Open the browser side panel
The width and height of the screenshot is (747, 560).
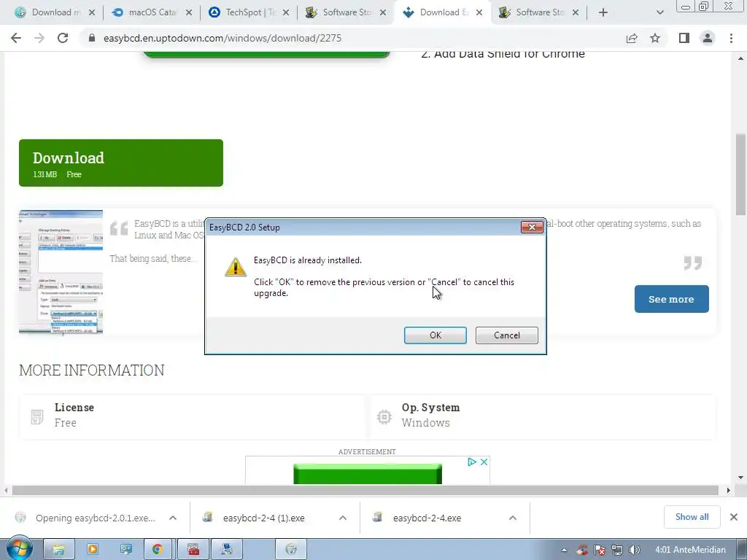(684, 38)
